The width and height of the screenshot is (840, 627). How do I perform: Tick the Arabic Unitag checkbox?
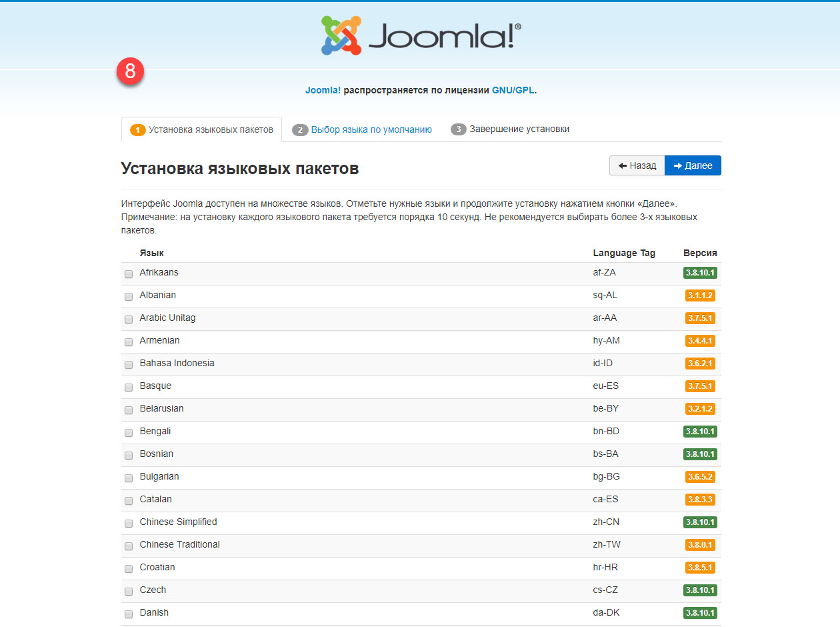point(129,319)
